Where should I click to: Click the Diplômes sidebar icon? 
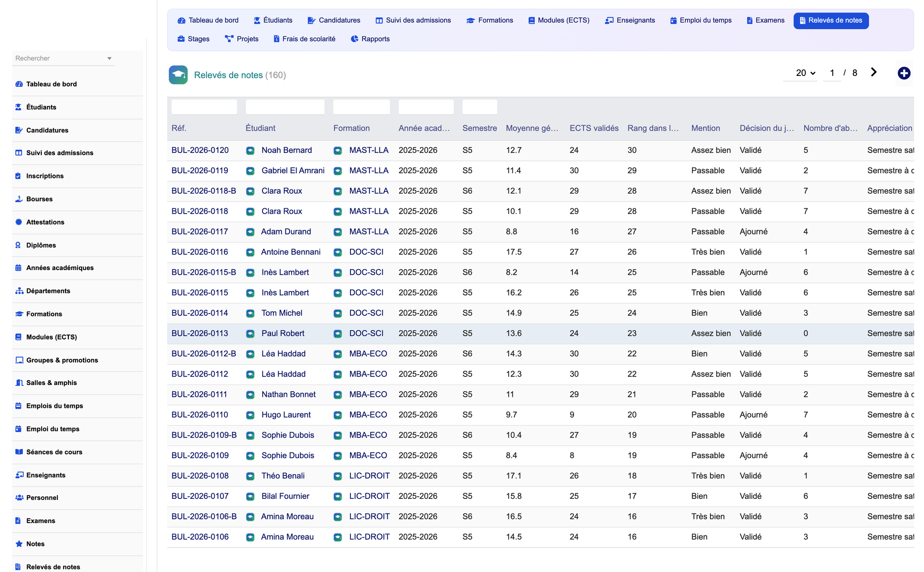coord(19,245)
